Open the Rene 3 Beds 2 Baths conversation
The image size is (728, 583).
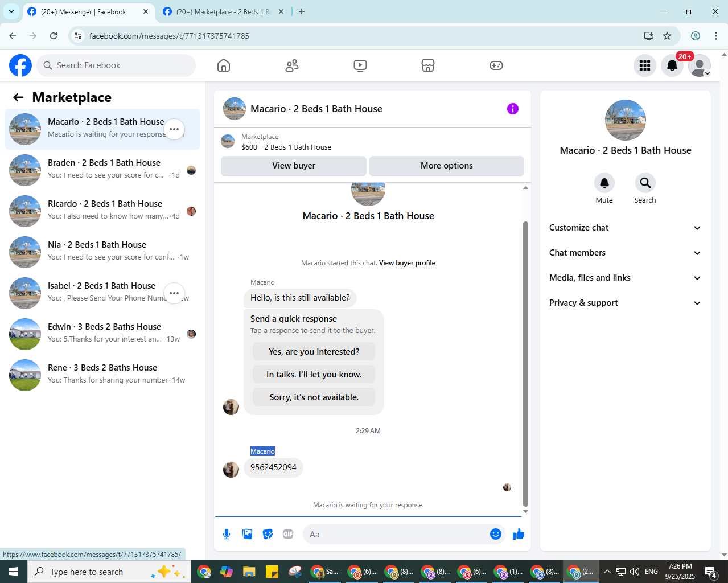pyautogui.click(x=102, y=375)
